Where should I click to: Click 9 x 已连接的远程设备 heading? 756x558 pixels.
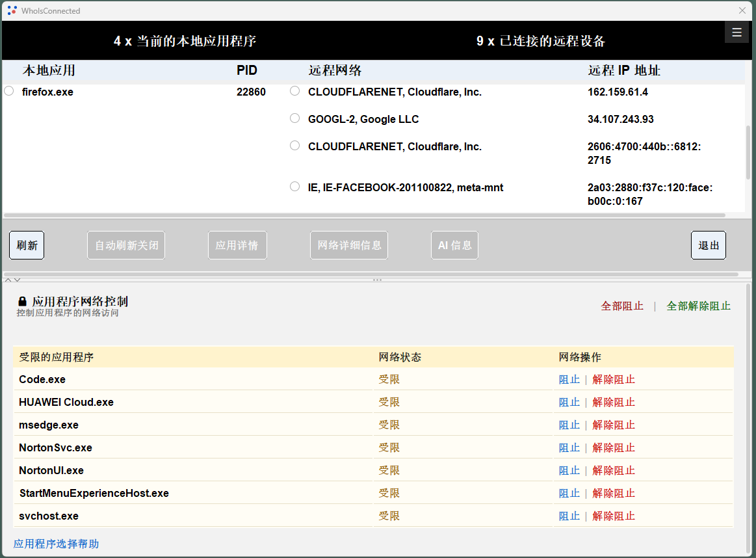[541, 41]
